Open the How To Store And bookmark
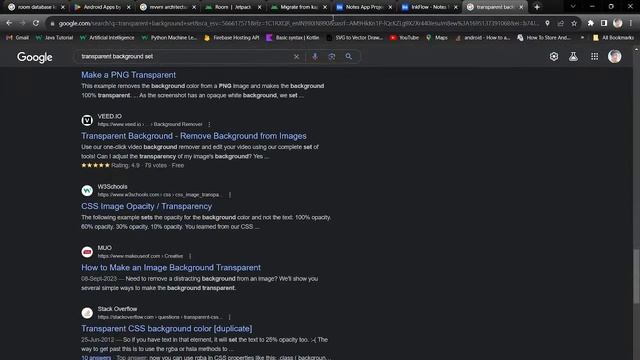This screenshot has height=360, width=640. (544, 38)
